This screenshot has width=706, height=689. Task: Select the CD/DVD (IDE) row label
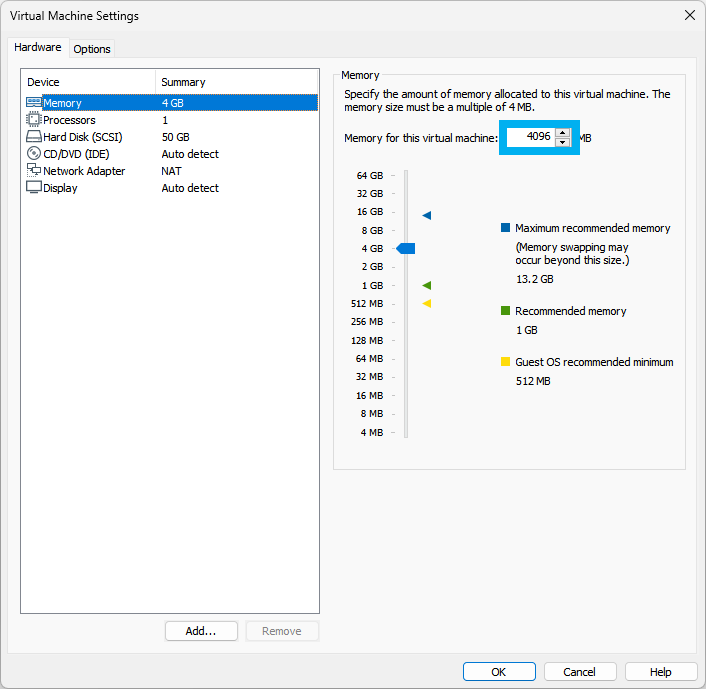click(76, 154)
